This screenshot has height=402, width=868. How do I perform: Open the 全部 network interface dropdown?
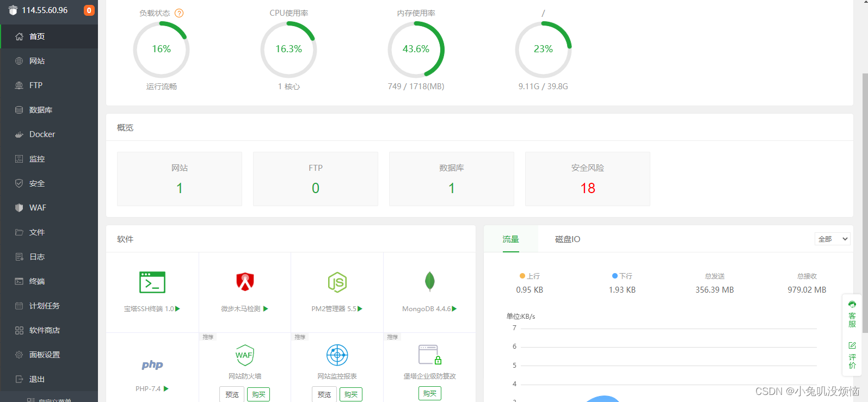(x=833, y=239)
